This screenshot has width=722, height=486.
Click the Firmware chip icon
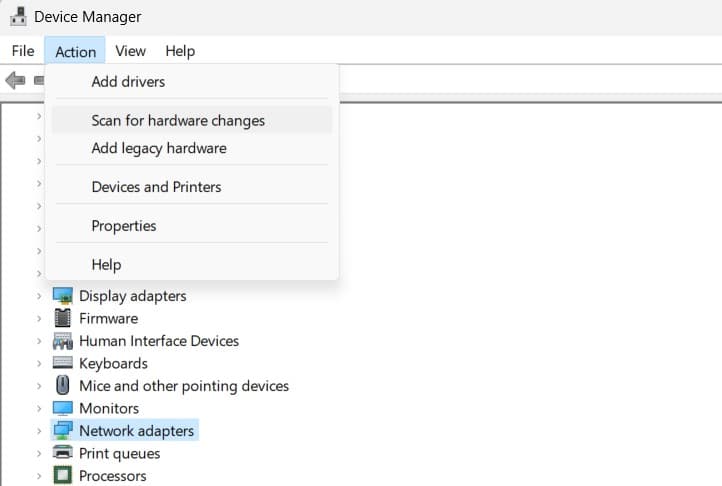[63, 318]
